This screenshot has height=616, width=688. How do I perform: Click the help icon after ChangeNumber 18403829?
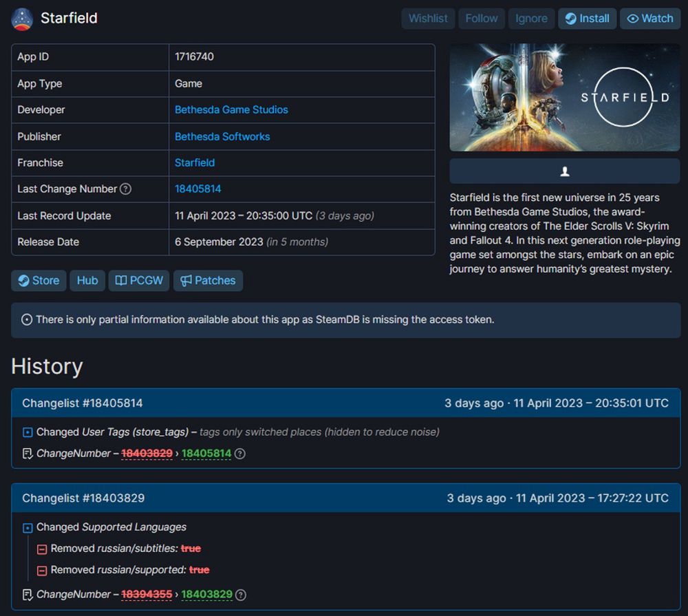(x=241, y=595)
